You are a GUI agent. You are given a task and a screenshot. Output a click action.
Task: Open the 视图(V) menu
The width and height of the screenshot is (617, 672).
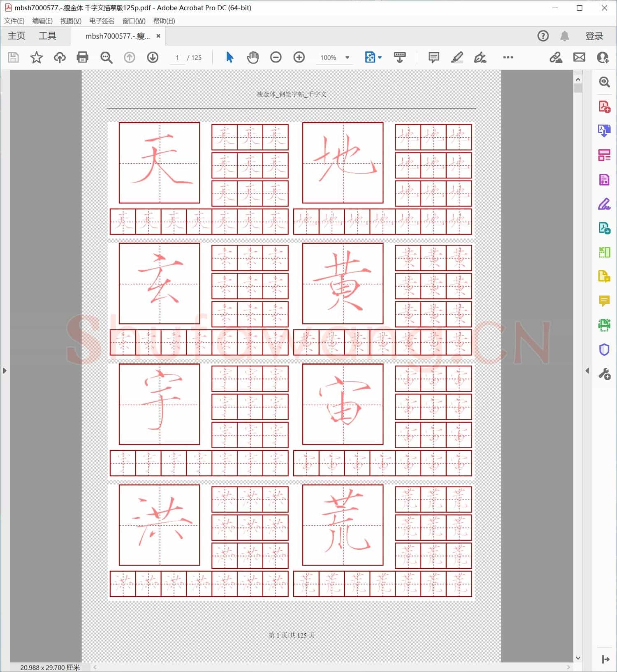click(71, 21)
